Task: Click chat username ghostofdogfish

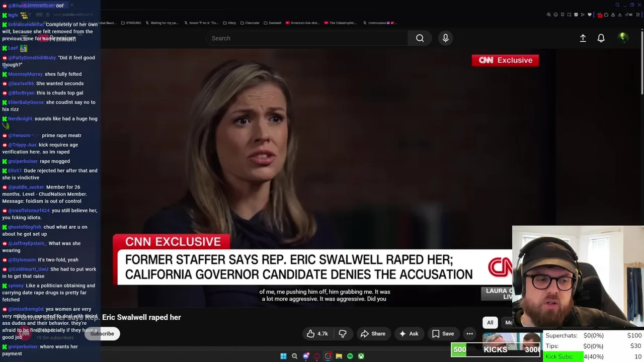Action: (25, 227)
